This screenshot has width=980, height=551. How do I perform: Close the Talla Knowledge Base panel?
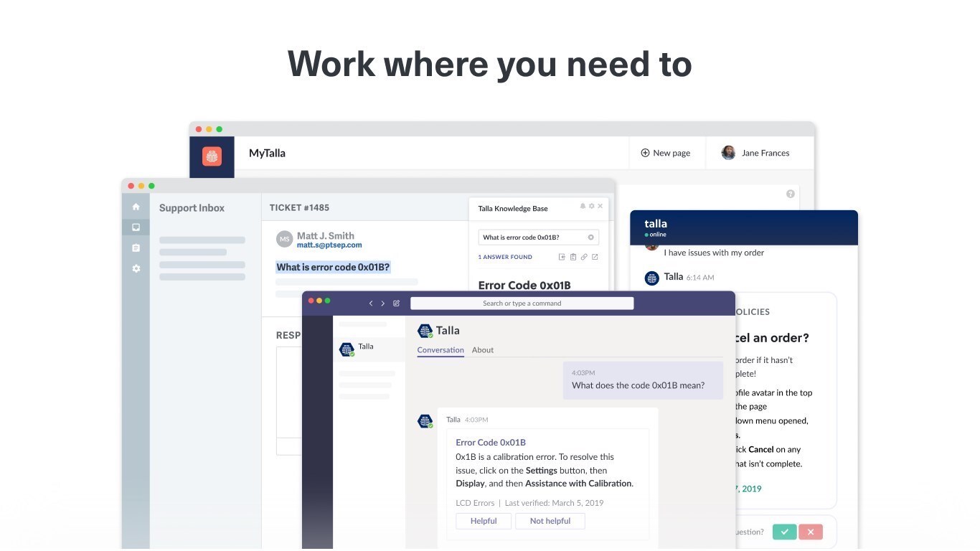[600, 206]
